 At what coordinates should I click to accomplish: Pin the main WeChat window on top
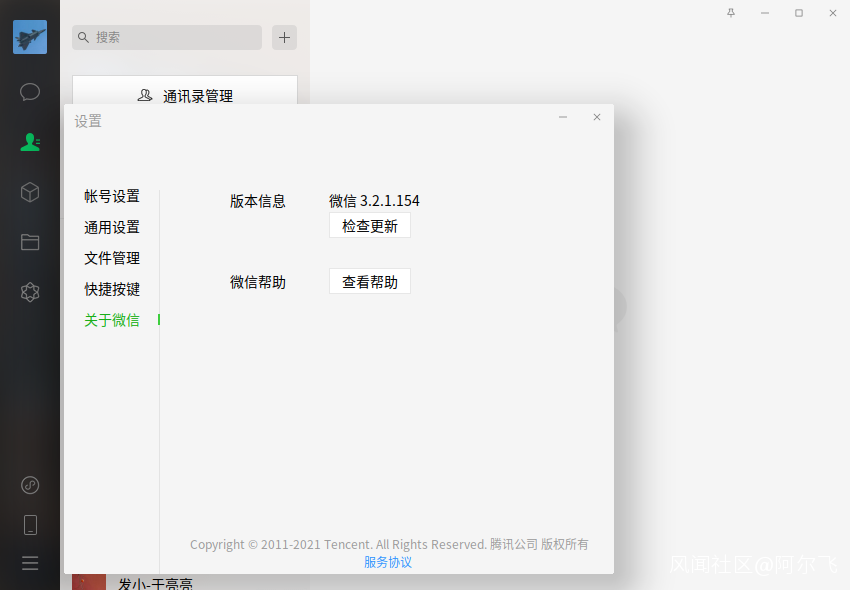point(731,13)
